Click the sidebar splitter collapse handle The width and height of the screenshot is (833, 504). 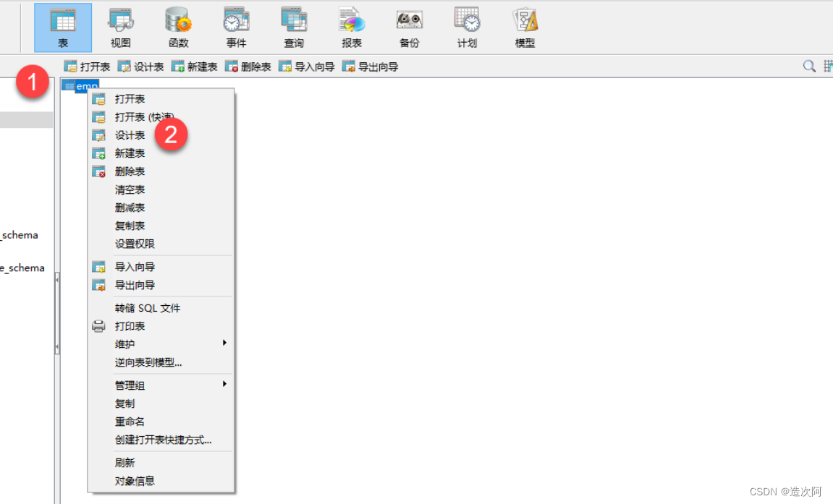pos(57,313)
